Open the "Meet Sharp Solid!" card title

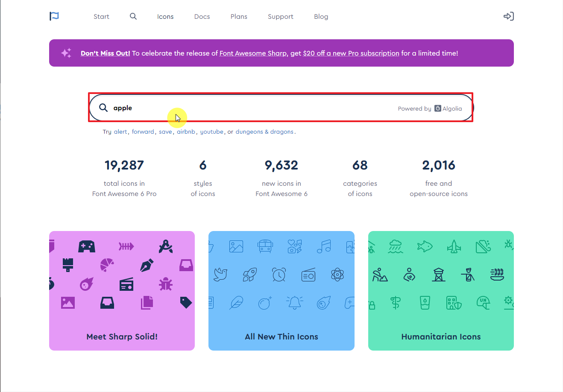tap(122, 336)
